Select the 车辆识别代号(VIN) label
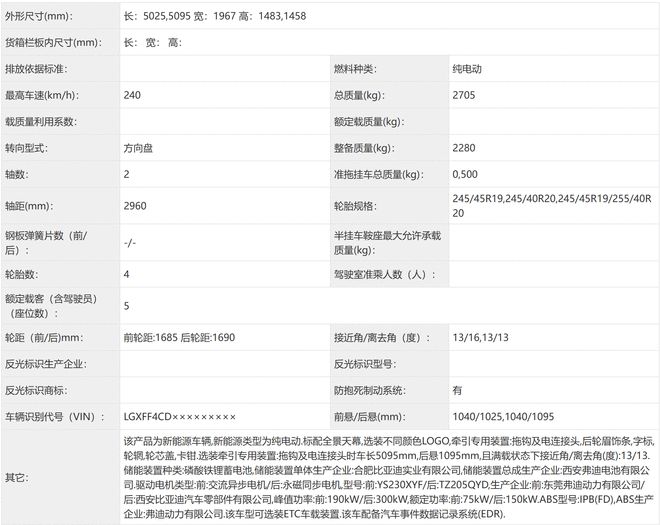The image size is (660, 525). [x=55, y=417]
